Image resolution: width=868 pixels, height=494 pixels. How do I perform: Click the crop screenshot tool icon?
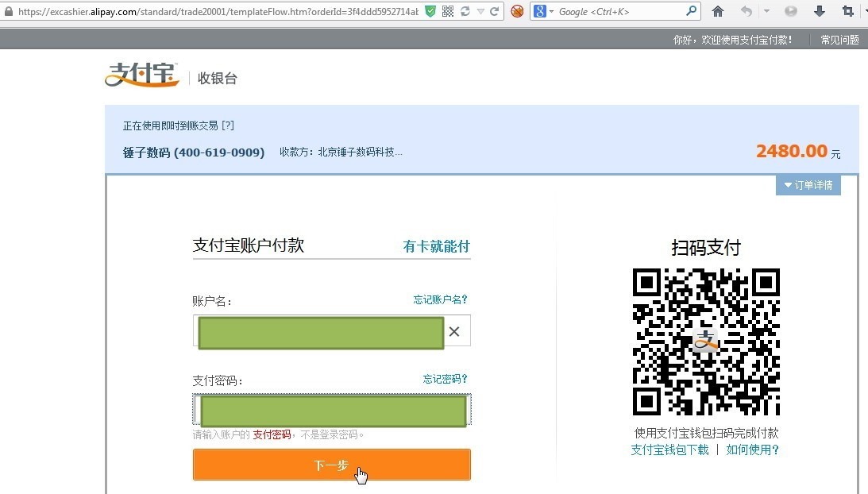847,11
